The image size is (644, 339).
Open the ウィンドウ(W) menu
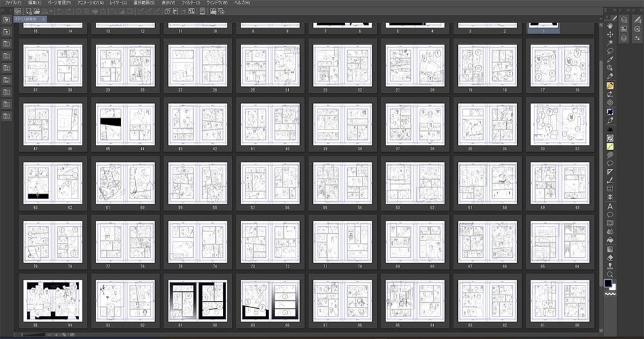point(217,3)
